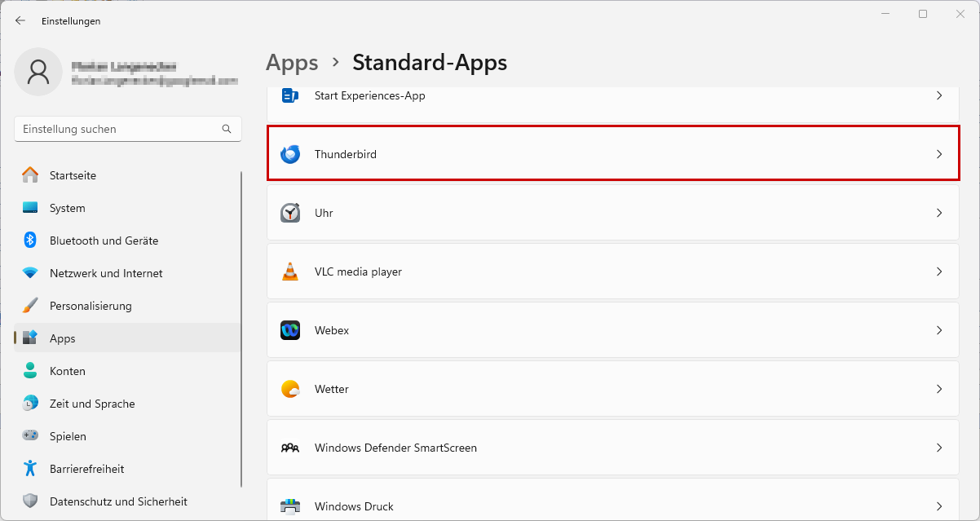Open Wetter row chevron
The height and width of the screenshot is (521, 980).
pyautogui.click(x=939, y=389)
